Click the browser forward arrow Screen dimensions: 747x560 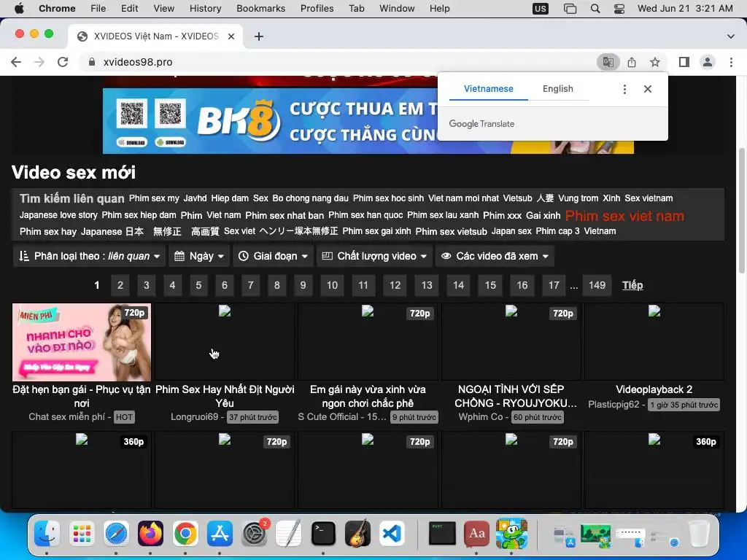39,62
